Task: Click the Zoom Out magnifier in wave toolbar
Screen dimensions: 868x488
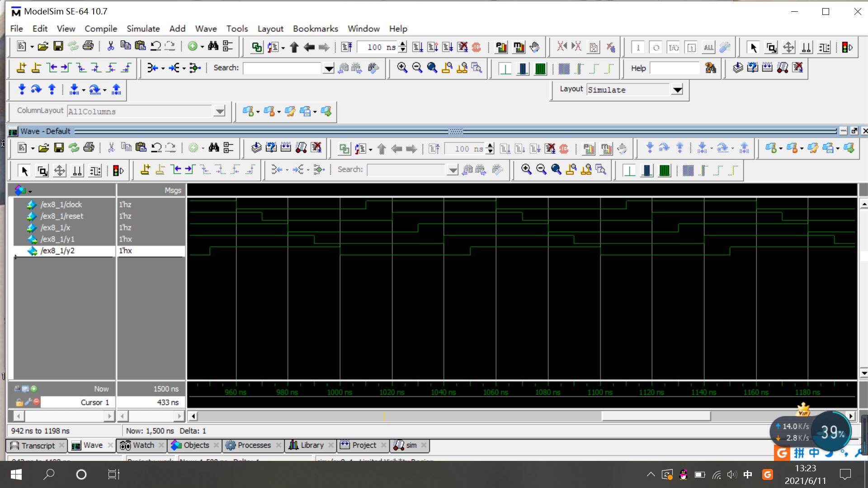Action: tap(541, 169)
